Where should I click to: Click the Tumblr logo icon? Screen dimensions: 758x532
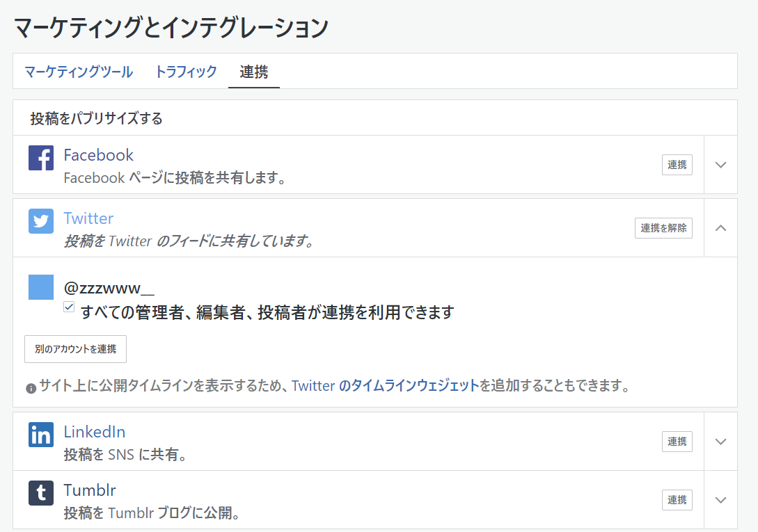41,493
